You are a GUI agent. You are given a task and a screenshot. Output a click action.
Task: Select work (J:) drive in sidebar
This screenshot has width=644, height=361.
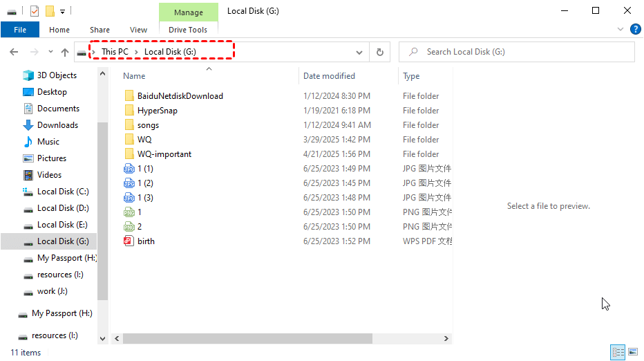point(52,291)
